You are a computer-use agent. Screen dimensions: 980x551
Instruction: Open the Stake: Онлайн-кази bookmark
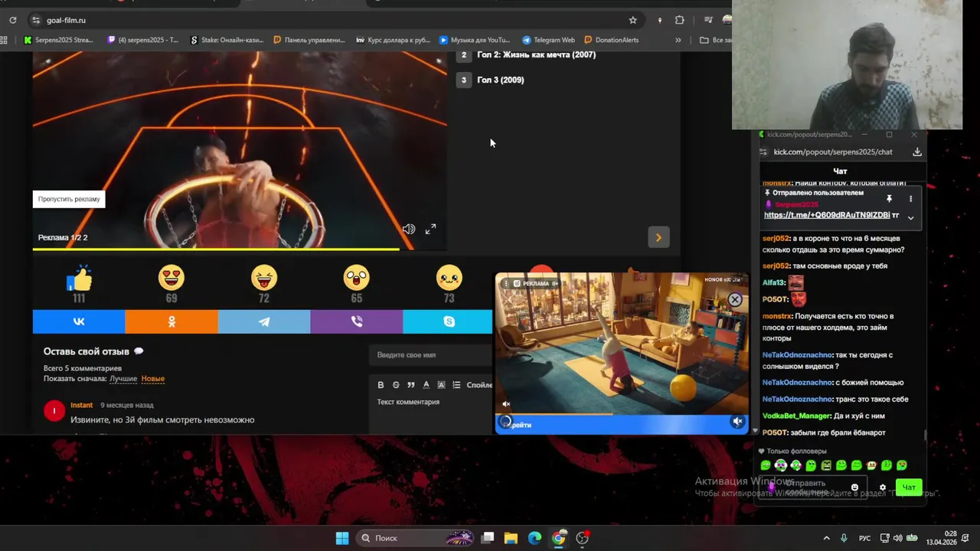pos(227,40)
